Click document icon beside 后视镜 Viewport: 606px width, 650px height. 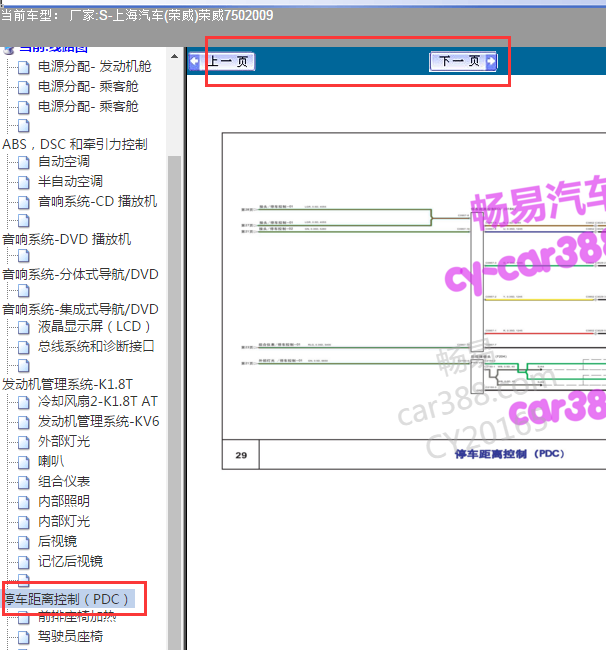(x=24, y=542)
